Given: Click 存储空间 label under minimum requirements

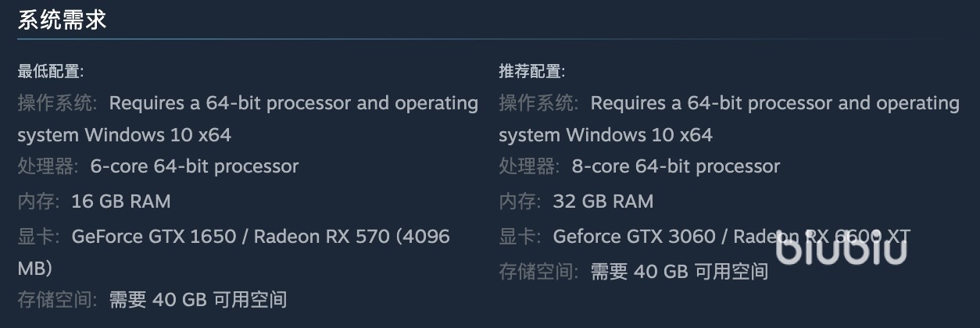Looking at the screenshot, I should click(57, 299).
